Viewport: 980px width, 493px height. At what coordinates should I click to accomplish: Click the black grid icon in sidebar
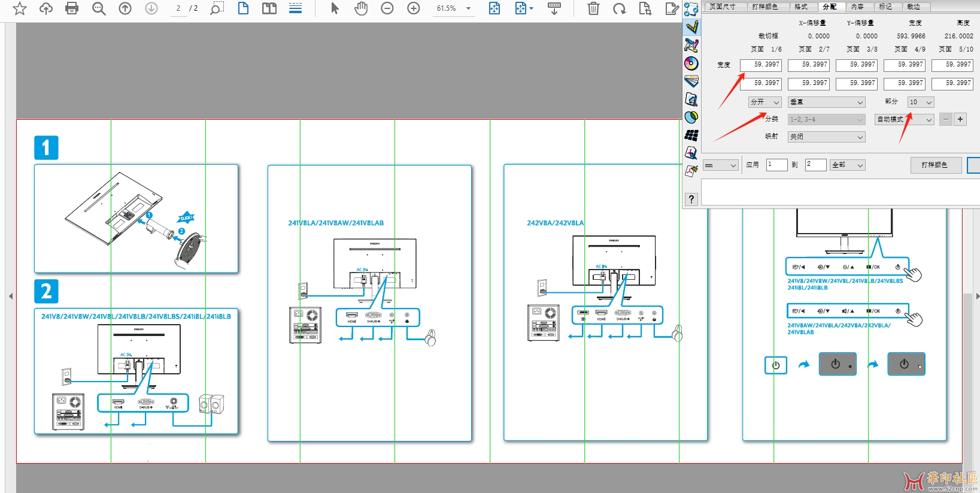[691, 135]
